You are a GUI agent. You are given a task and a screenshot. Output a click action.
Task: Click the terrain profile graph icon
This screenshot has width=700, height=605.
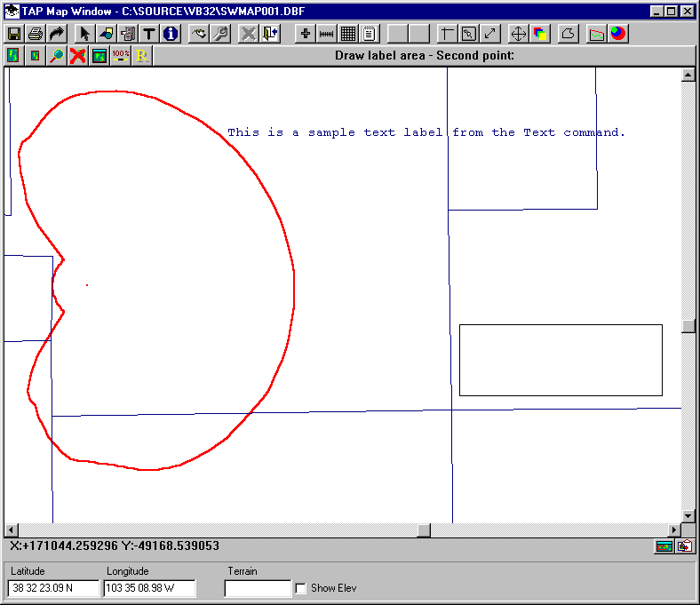(596, 34)
